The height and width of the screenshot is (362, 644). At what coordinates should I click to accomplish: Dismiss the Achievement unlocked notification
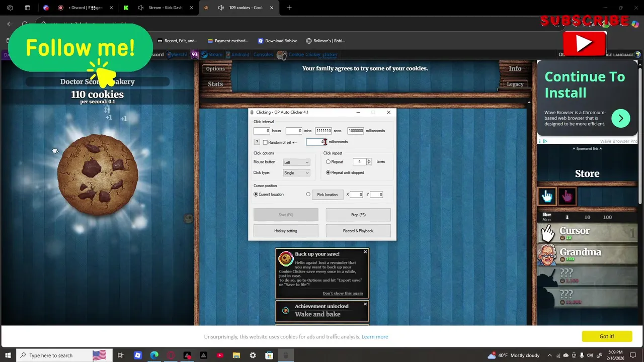click(365, 304)
